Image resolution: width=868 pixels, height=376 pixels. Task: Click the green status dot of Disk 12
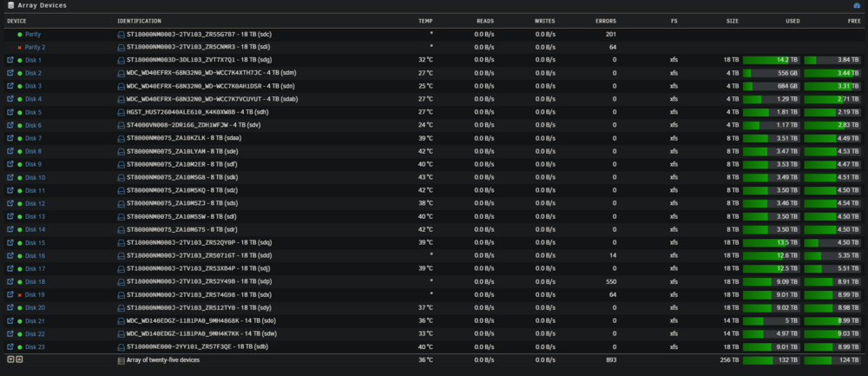pos(19,204)
